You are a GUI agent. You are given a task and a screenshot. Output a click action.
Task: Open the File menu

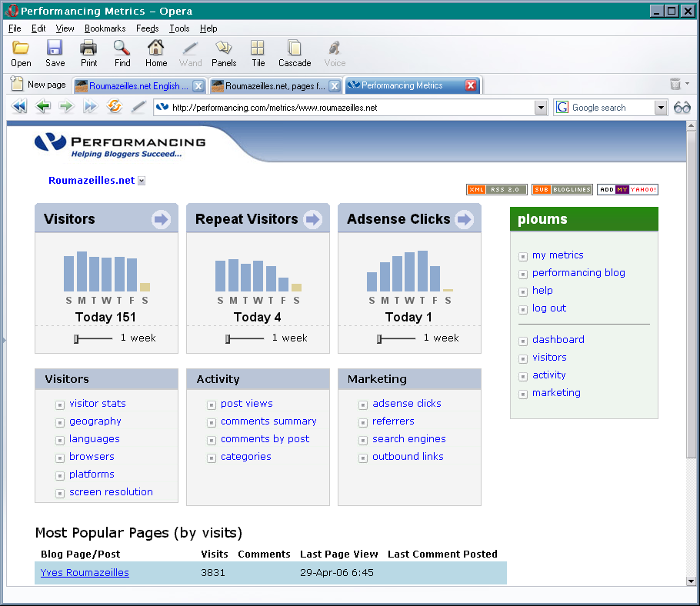point(15,28)
